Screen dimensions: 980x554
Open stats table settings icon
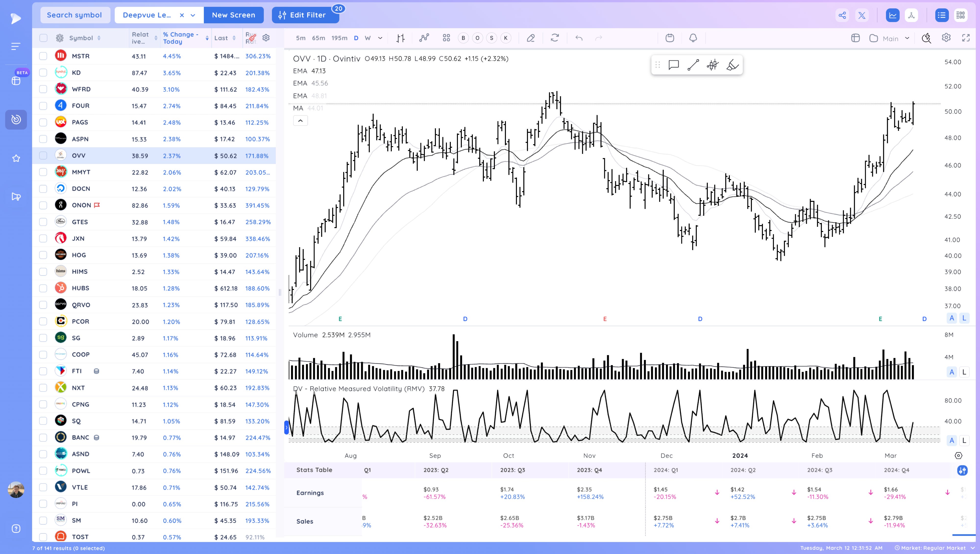(x=963, y=471)
